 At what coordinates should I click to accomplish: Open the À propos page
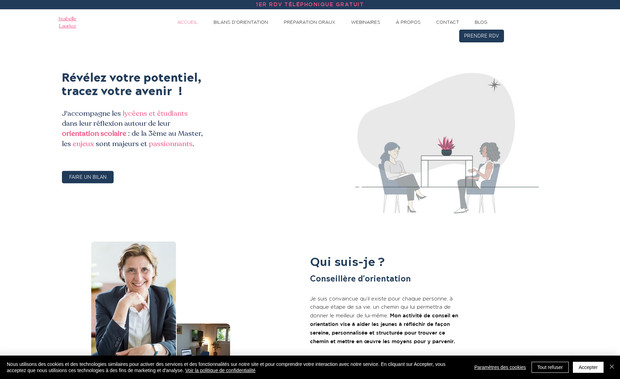coord(408,22)
